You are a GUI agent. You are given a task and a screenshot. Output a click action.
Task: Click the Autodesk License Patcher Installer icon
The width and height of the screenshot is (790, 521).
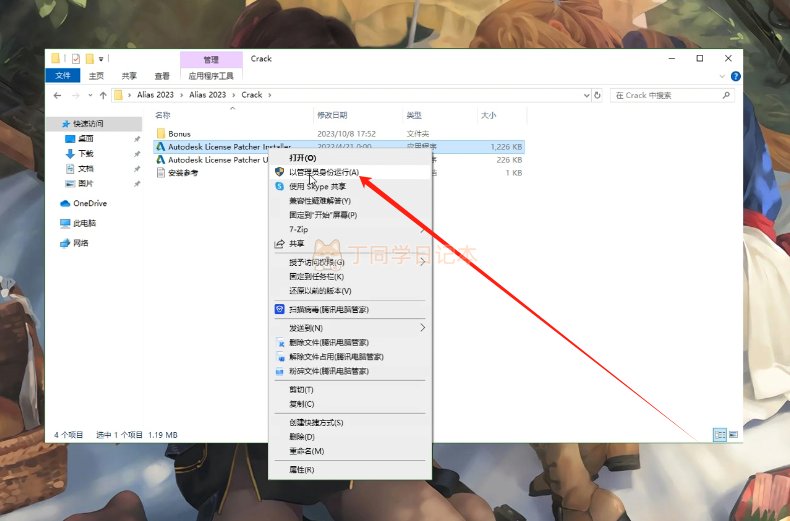tap(161, 147)
